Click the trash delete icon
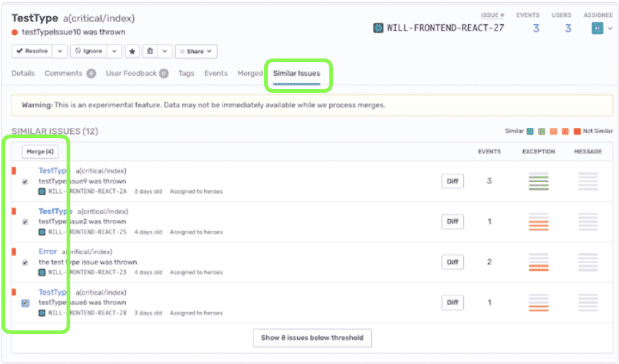This screenshot has width=619, height=364. [x=150, y=51]
